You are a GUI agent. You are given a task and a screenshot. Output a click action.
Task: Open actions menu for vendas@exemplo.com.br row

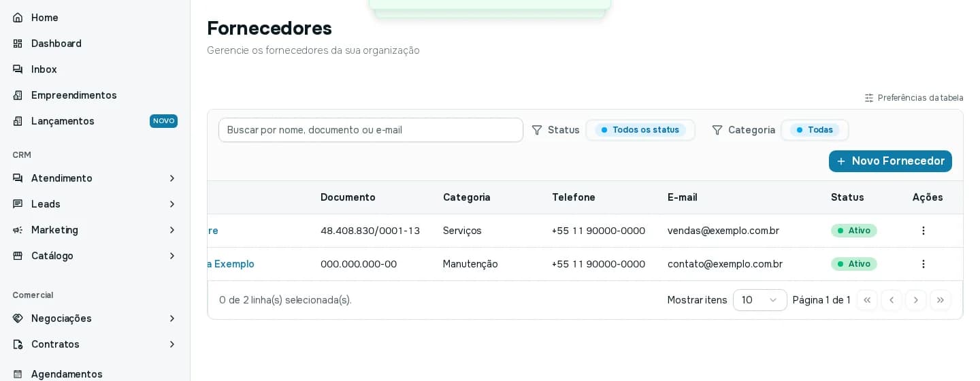point(924,231)
